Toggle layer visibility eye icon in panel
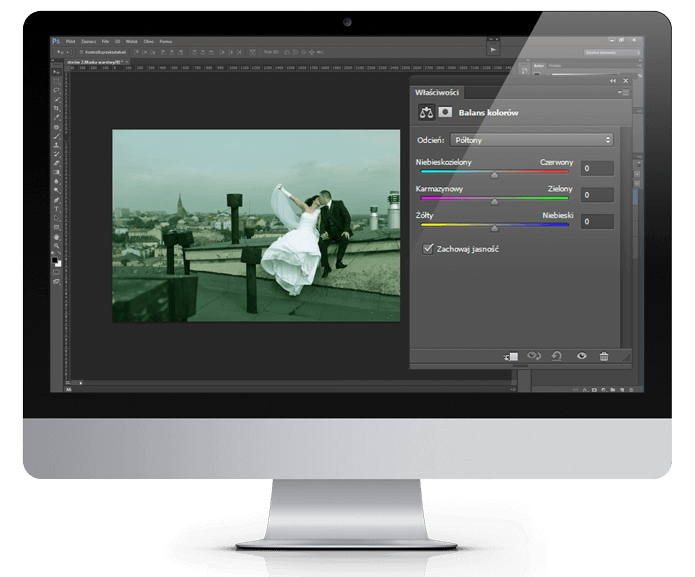Viewport: 695px width, 577px height. point(580,355)
